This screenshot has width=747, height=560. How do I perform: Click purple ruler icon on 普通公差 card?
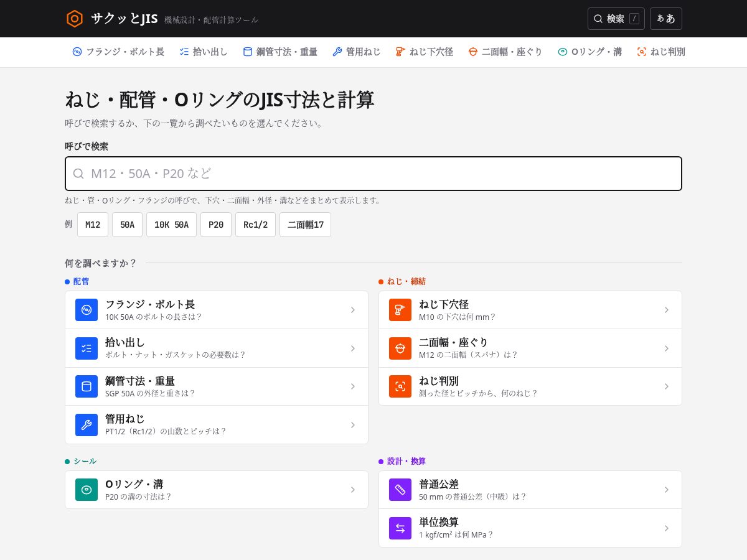(400, 490)
